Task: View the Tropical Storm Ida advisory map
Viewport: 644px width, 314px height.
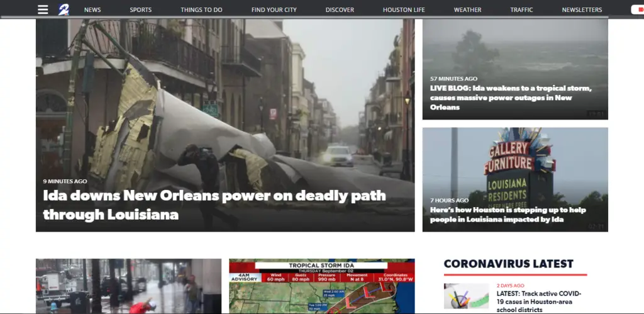Action: (x=321, y=286)
